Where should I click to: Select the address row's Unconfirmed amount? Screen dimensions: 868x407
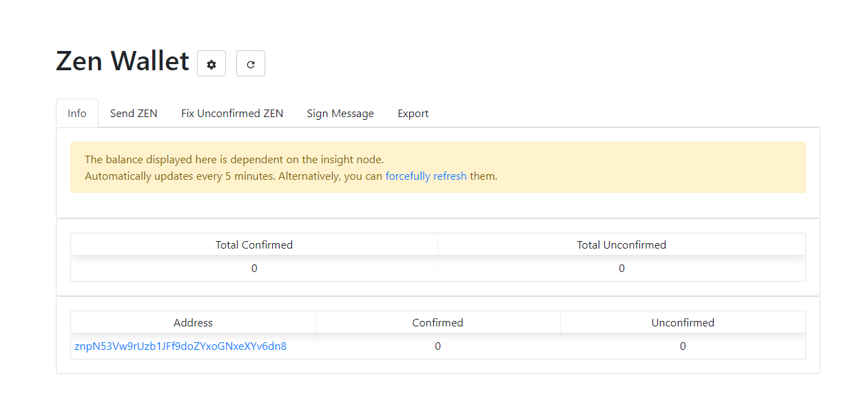point(683,346)
